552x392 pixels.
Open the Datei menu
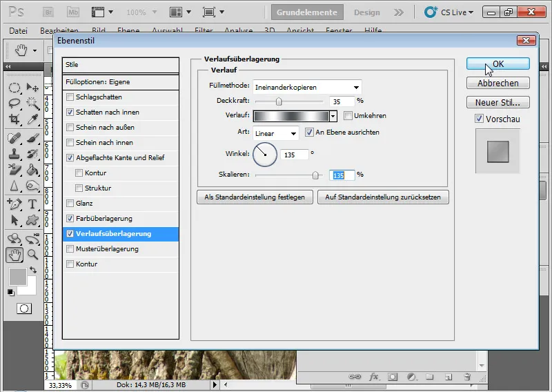[x=18, y=30]
